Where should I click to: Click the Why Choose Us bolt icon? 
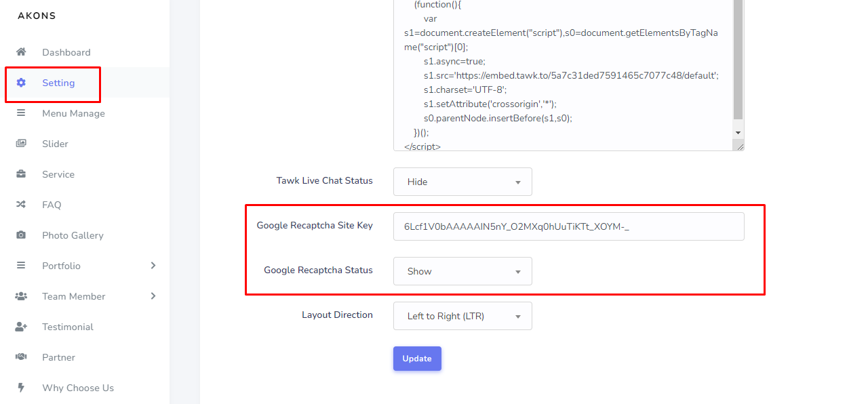click(x=21, y=388)
